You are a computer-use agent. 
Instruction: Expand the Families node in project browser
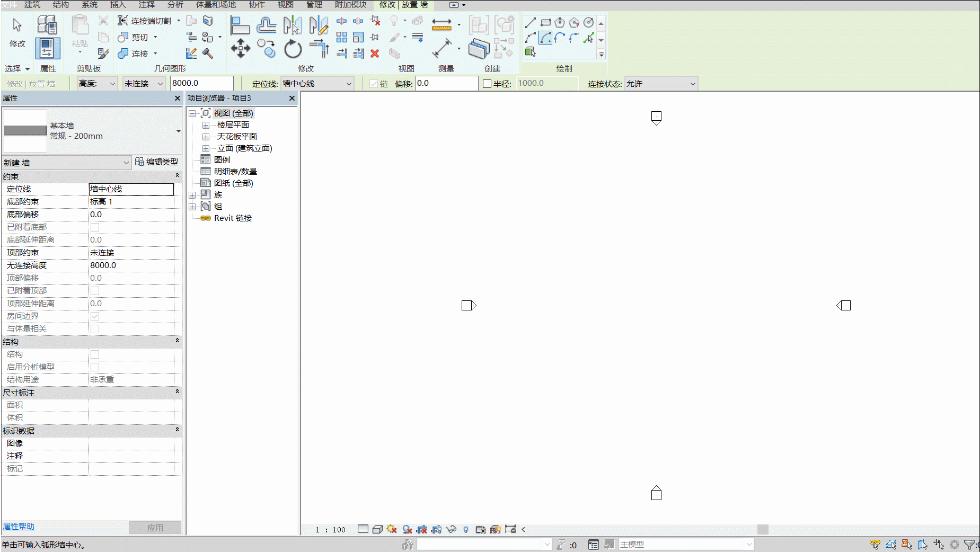pos(192,195)
